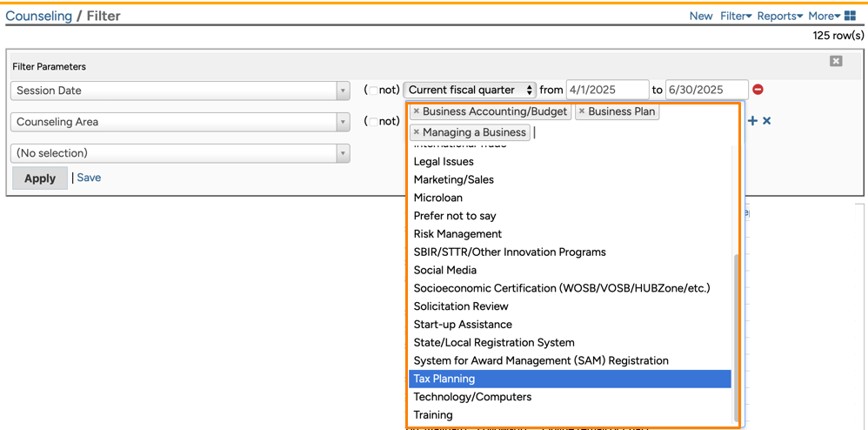Open the Session Date field dropdown
Viewport: 868px width, 430px height.
point(343,91)
